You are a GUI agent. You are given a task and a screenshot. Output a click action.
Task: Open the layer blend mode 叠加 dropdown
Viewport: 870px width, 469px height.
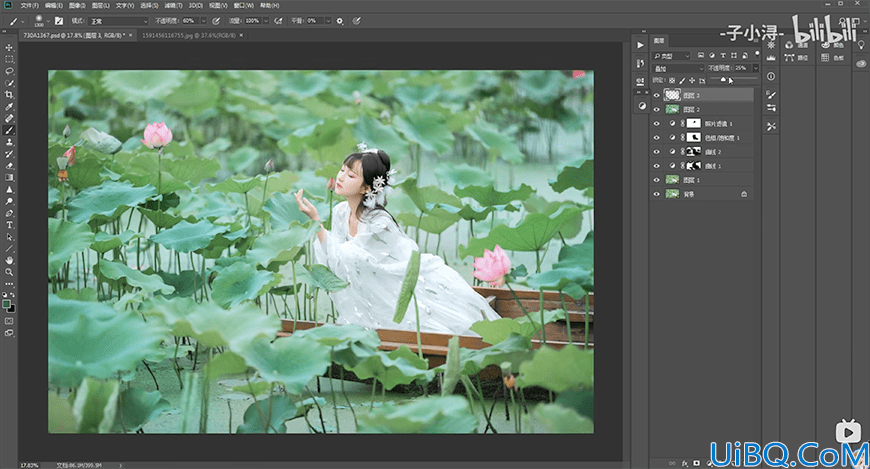tap(678, 68)
